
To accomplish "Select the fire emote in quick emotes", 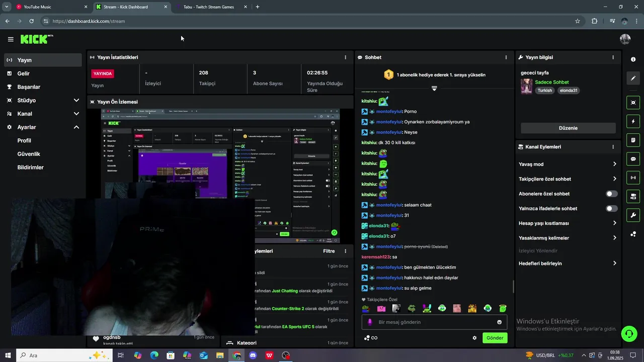I will pos(472,308).
